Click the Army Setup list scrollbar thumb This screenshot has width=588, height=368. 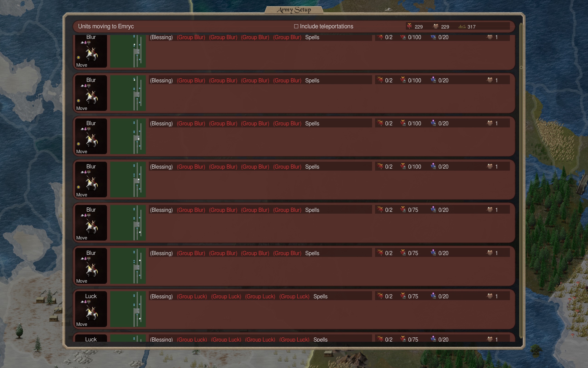click(x=521, y=67)
